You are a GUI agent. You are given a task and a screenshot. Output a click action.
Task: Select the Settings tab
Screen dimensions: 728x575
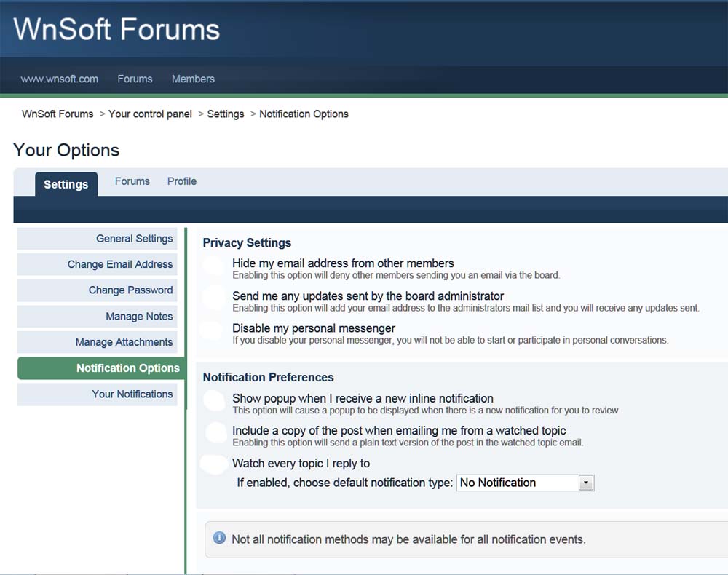tap(66, 184)
